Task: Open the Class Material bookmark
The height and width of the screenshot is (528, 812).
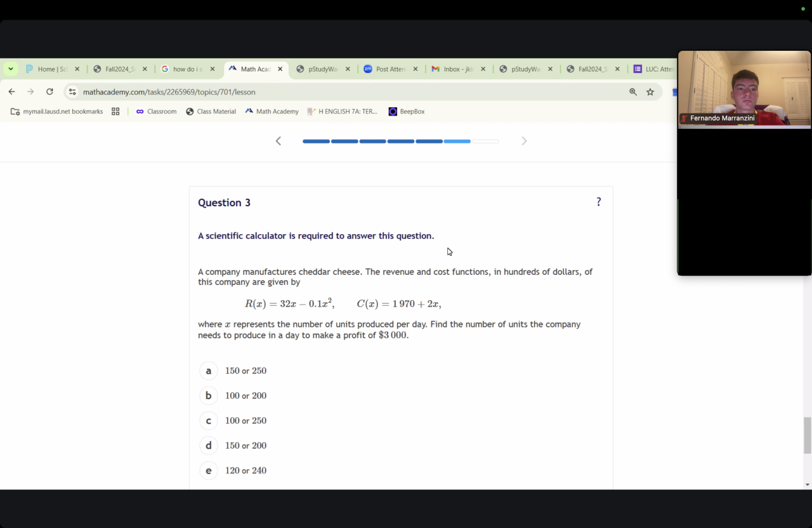Action: point(211,112)
